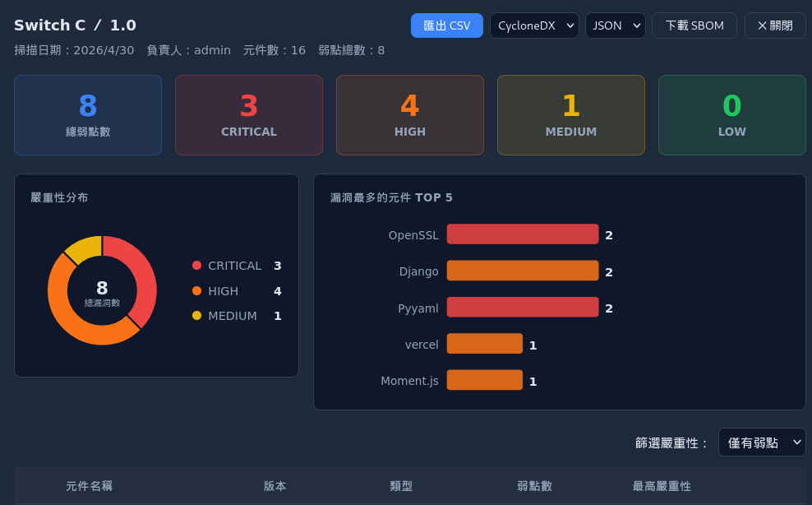Viewport: 812px width, 505px height.
Task: Click the 版本 column header
Action: click(275, 486)
